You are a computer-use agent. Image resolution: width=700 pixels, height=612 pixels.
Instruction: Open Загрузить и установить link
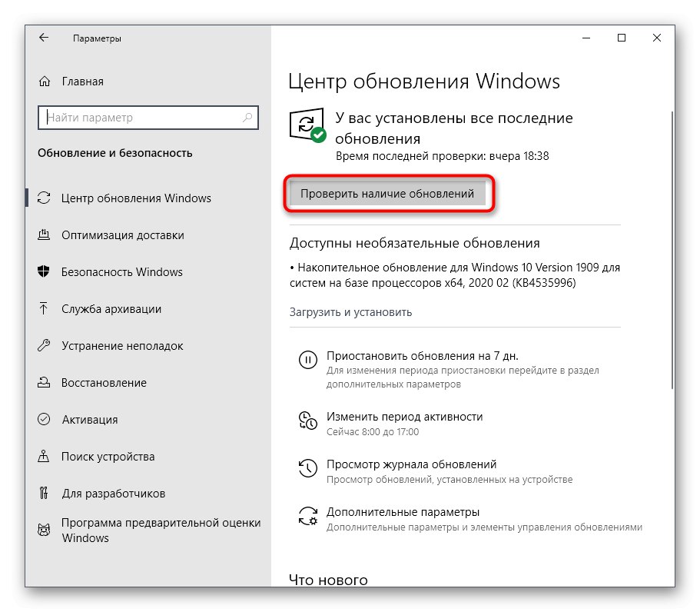350,312
